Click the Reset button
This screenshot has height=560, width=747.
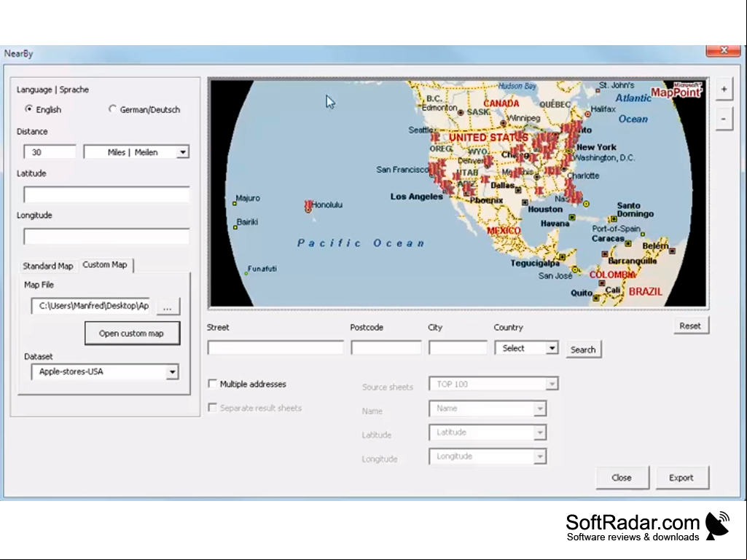690,326
